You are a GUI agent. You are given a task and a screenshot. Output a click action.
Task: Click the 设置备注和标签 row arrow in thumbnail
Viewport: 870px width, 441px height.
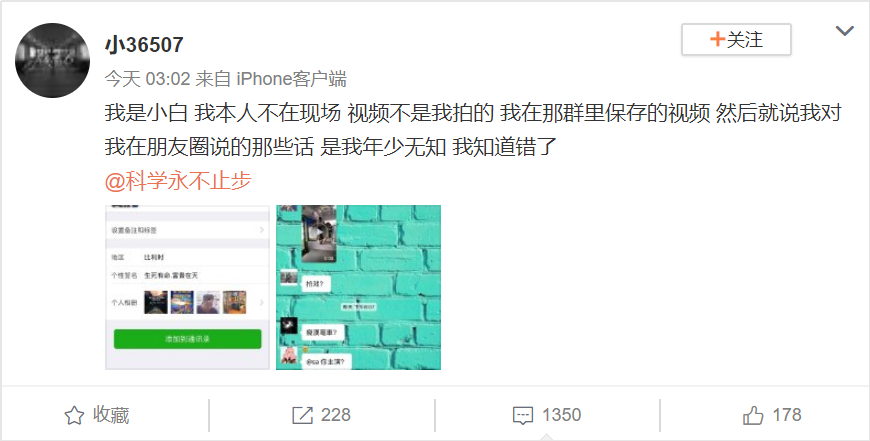click(x=261, y=230)
